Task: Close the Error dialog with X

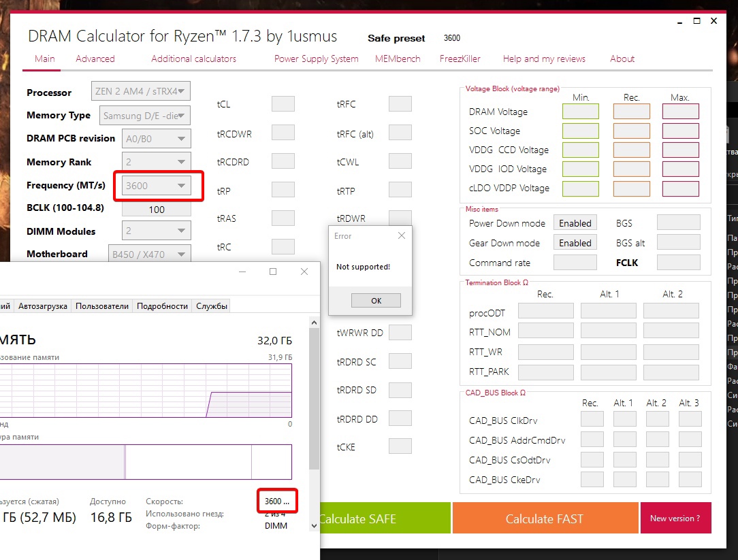Action: coord(402,235)
